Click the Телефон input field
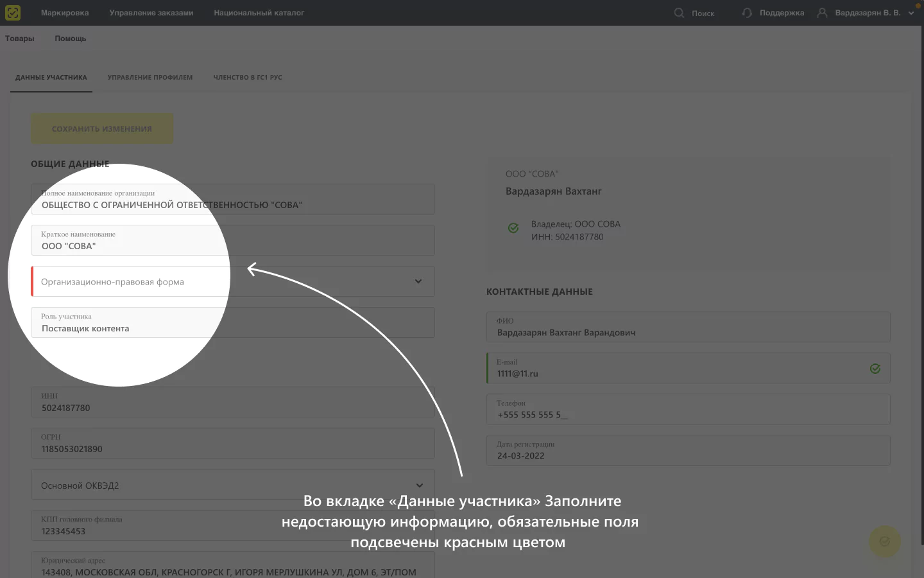Viewport: 924px width, 578px height. (689, 409)
